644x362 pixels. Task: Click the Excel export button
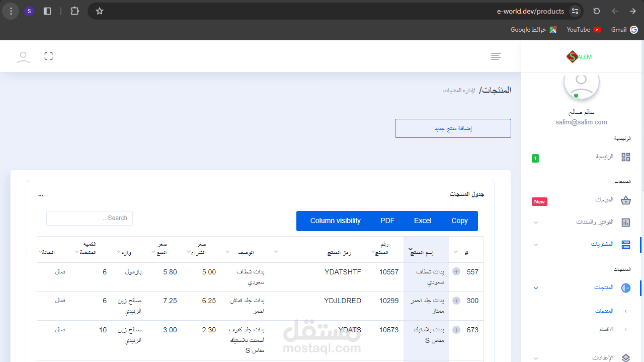click(423, 221)
